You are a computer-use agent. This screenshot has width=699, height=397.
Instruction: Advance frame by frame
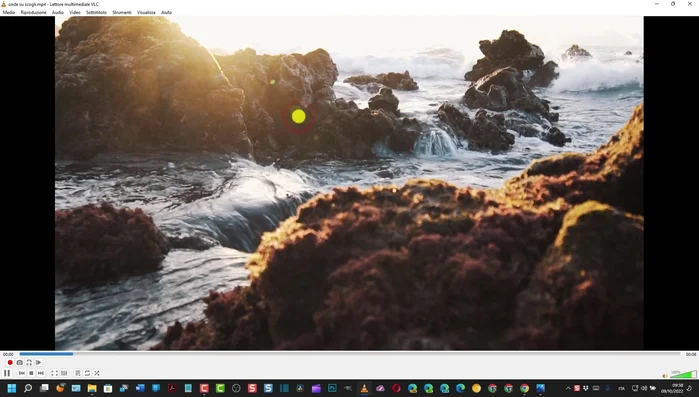[39, 363]
